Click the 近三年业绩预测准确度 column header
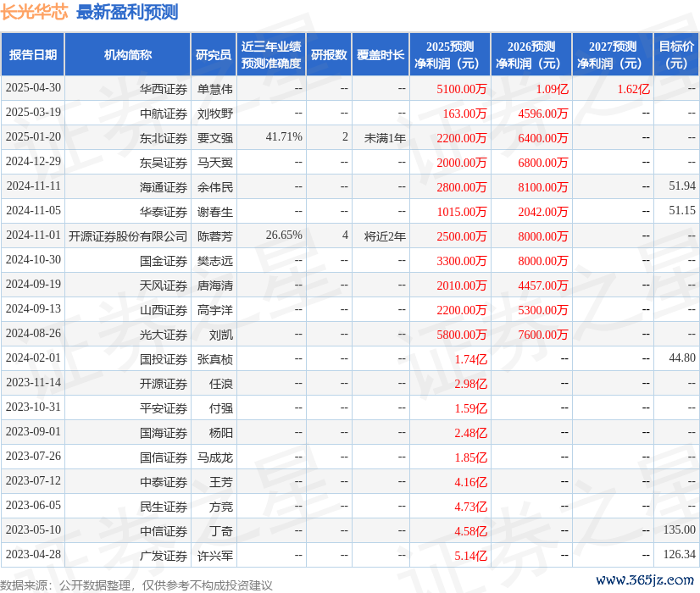Image resolution: width=700 pixels, height=593 pixels. coord(271,54)
